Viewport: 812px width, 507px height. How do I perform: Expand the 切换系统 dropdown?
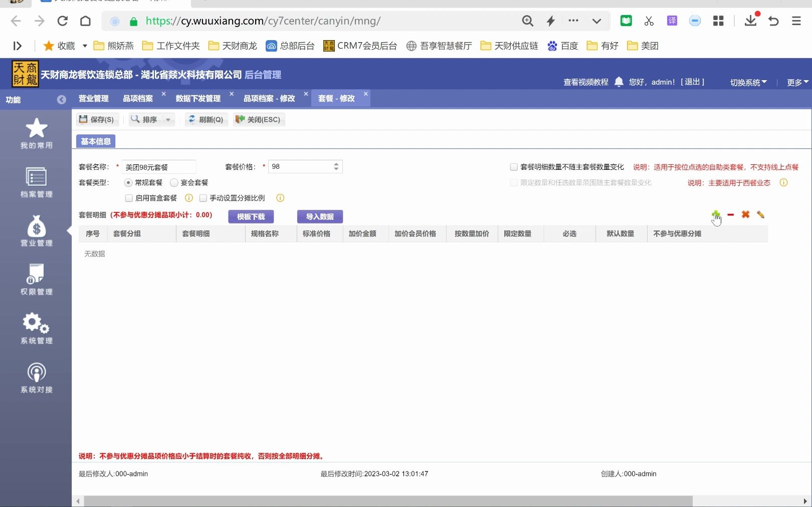click(x=748, y=83)
